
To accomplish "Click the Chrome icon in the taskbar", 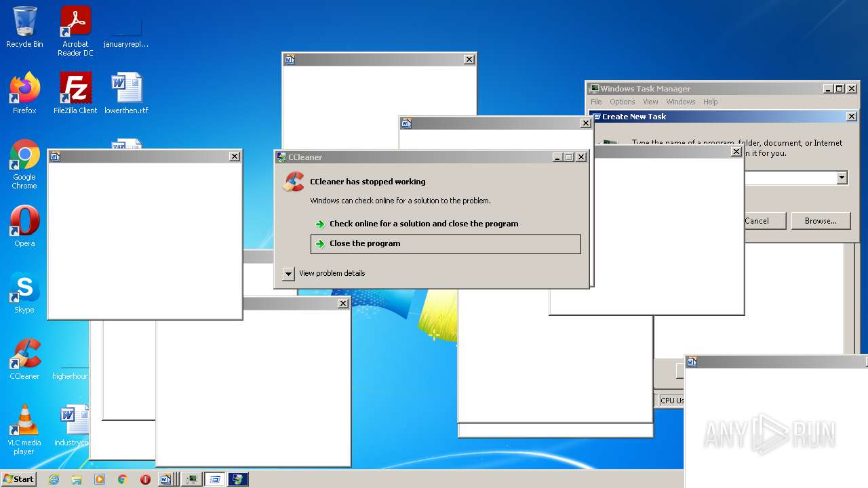I will (x=123, y=479).
